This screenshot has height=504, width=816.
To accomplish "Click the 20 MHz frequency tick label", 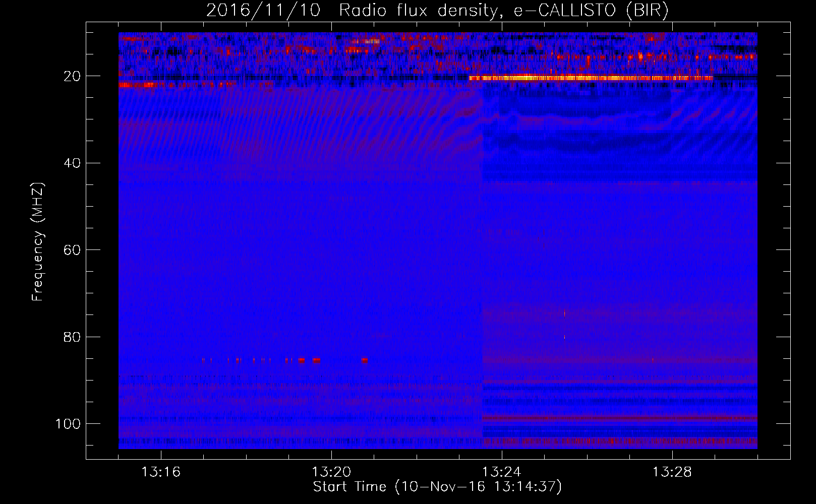I will 72,76.
